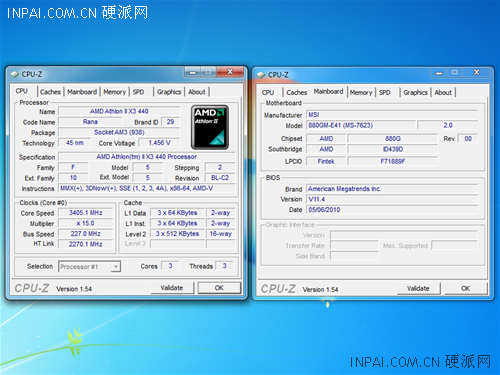
Task: Click the empty Graphic Interface Version field
Action: [404, 235]
